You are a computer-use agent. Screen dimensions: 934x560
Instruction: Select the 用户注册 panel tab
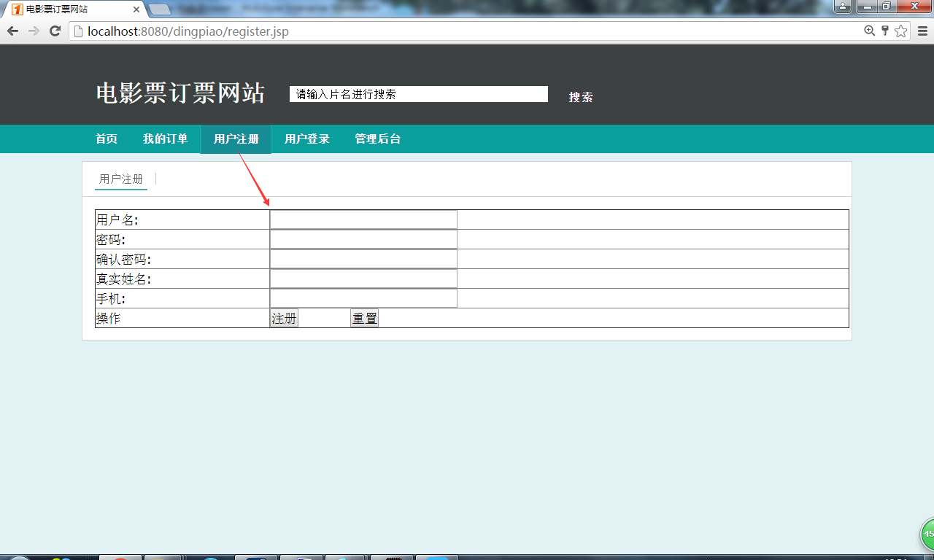point(121,179)
